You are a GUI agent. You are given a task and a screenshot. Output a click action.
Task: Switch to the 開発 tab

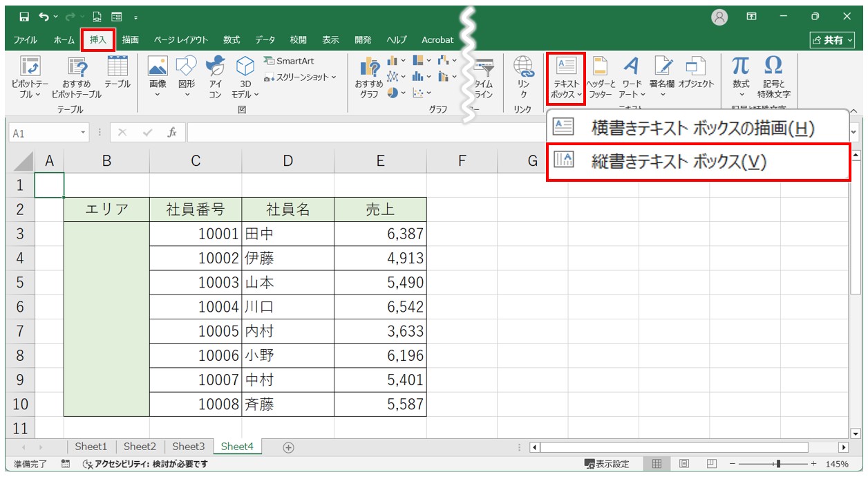tap(363, 40)
